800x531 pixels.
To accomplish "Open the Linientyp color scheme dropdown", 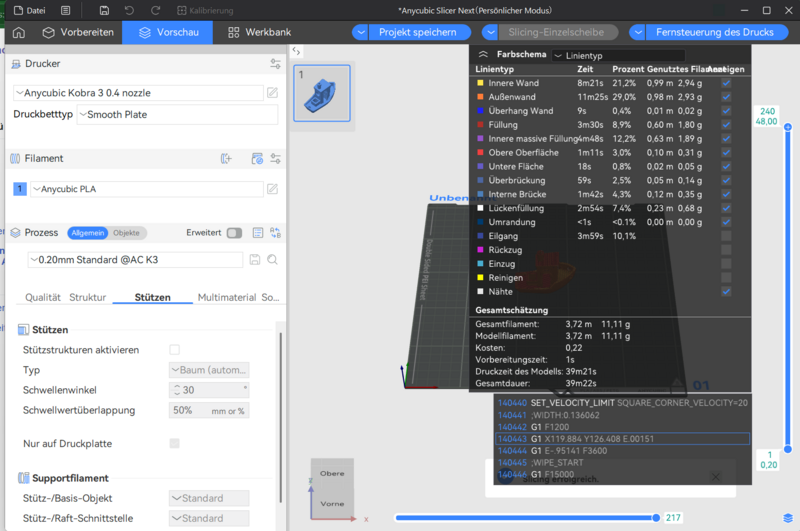I will 618,56.
